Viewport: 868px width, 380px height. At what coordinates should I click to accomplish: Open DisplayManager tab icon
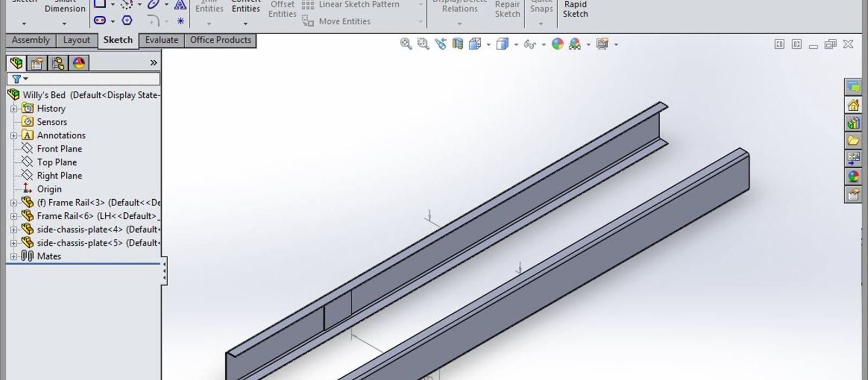click(79, 64)
